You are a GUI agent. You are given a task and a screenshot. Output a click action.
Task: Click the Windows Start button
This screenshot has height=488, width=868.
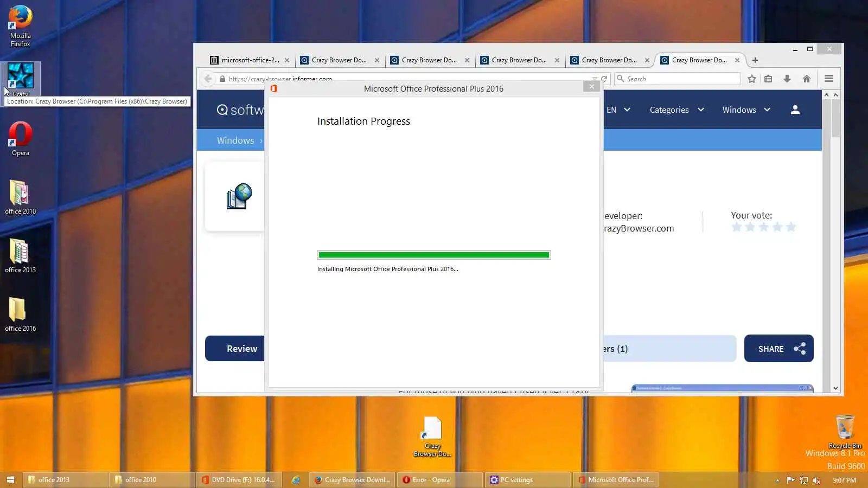click(10, 480)
